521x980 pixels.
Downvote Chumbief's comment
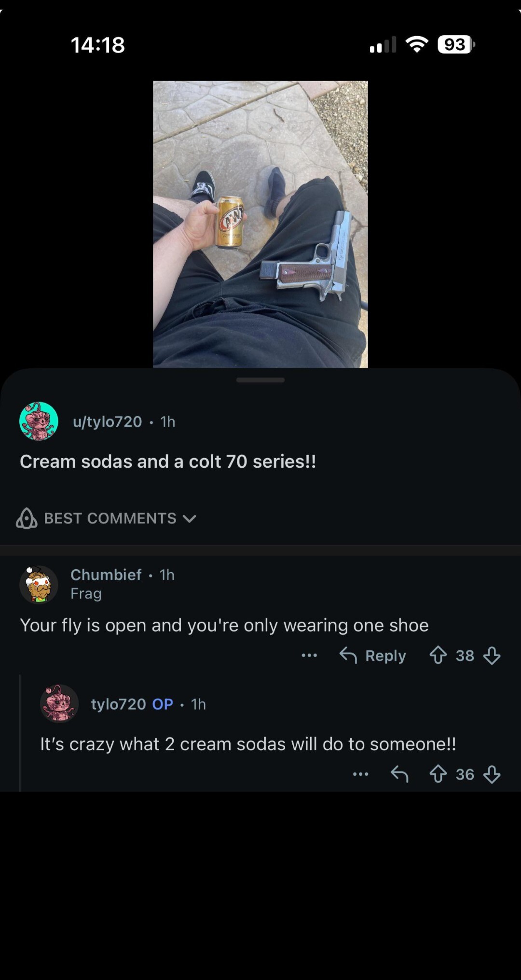click(x=492, y=655)
